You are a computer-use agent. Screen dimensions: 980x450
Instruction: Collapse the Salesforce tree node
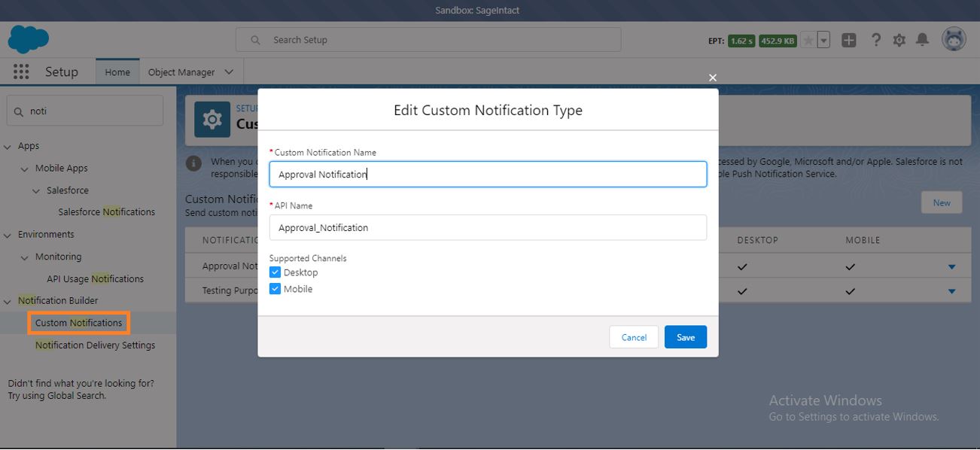point(36,190)
